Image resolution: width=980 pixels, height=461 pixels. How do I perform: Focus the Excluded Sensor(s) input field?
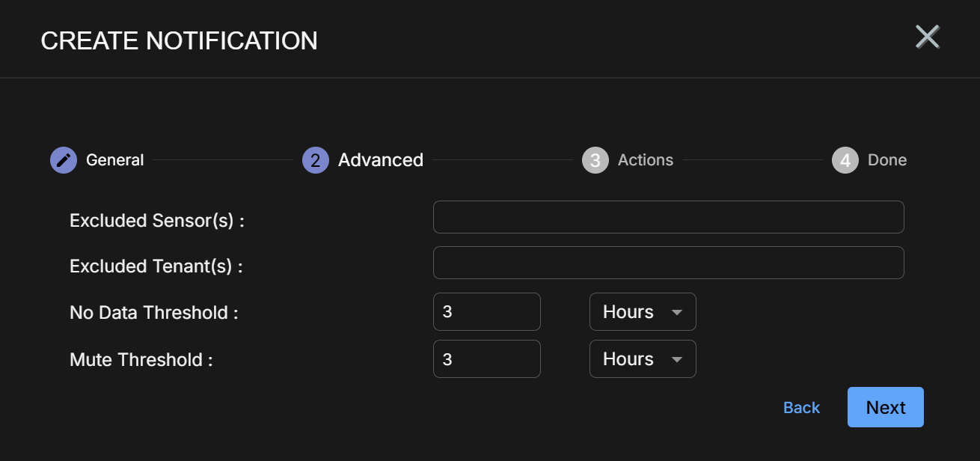(x=668, y=217)
